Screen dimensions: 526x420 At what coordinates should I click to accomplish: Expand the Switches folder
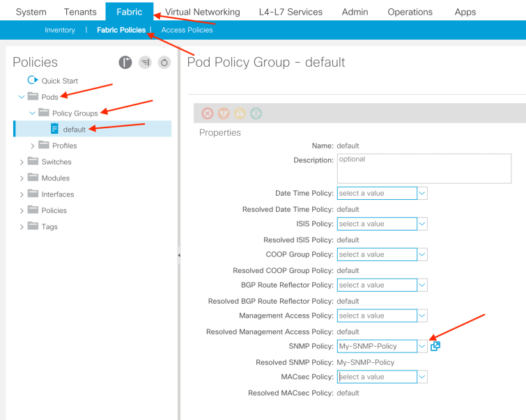point(22,162)
